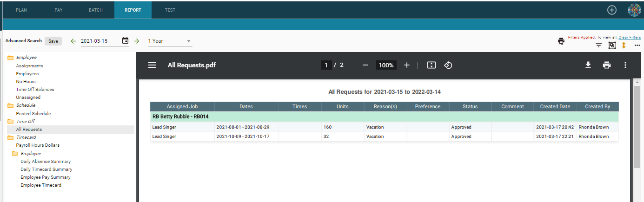Download the All Requests PDF
The image size is (644, 202).
click(588, 65)
